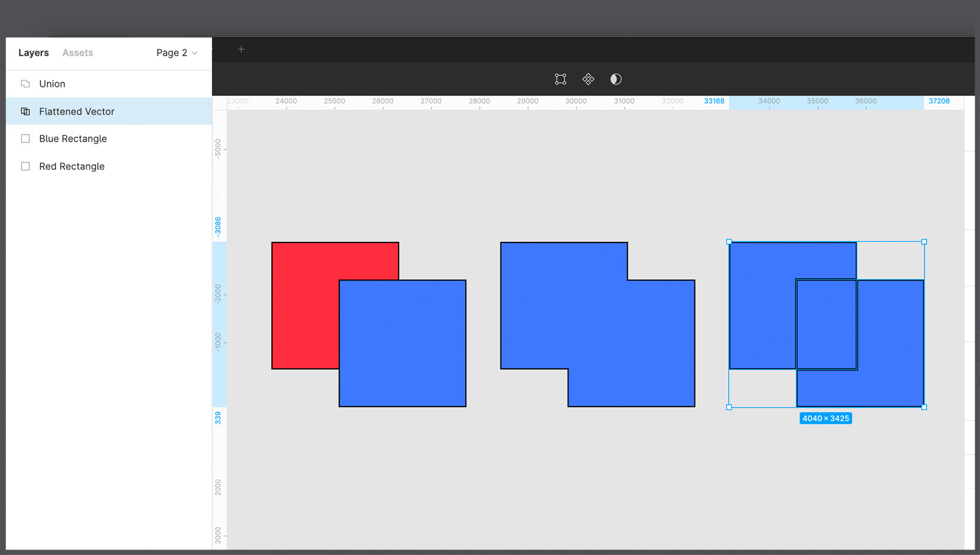
Task: Open the Page 2 dropdown
Action: 176,52
